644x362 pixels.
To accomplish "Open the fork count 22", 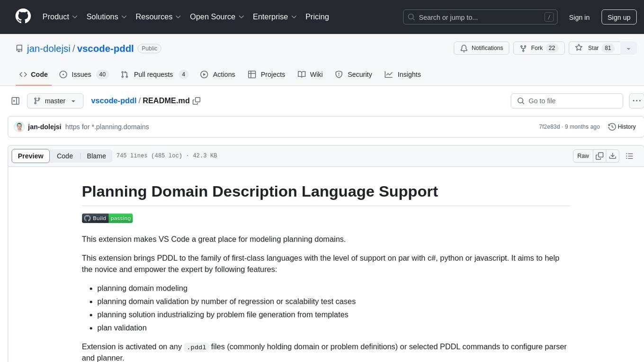I will pyautogui.click(x=552, y=48).
